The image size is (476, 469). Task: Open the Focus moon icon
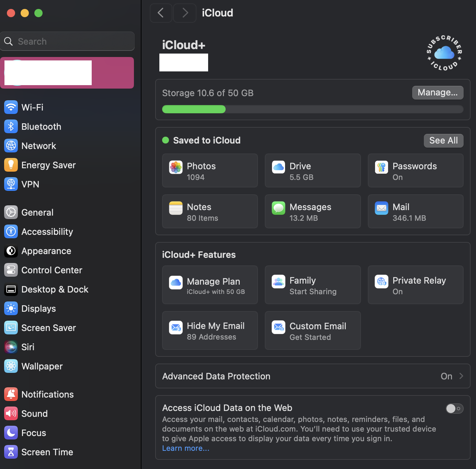[x=11, y=433]
